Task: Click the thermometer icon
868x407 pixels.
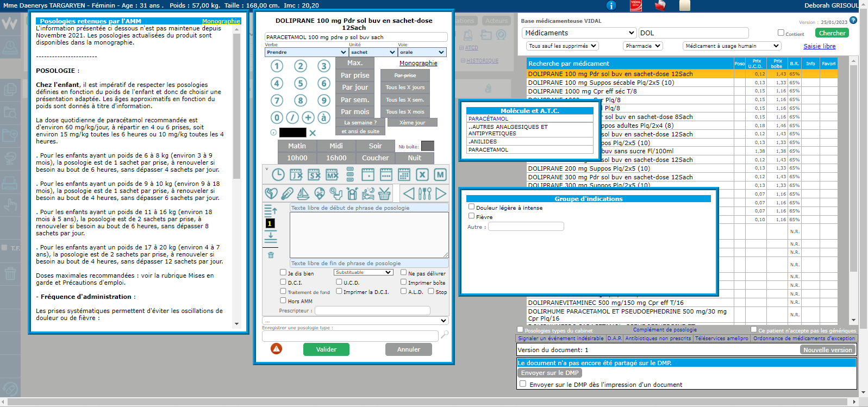Action: click(x=288, y=193)
